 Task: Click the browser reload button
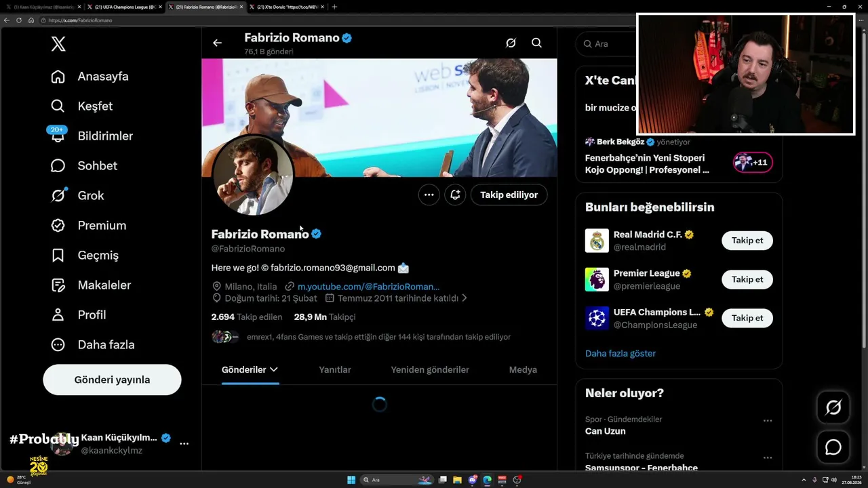pos(19,20)
